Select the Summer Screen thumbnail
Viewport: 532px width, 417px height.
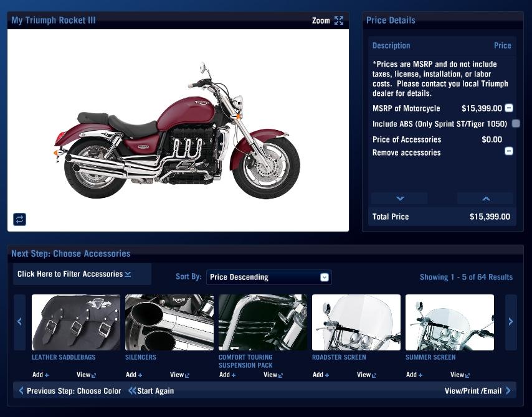click(x=450, y=322)
